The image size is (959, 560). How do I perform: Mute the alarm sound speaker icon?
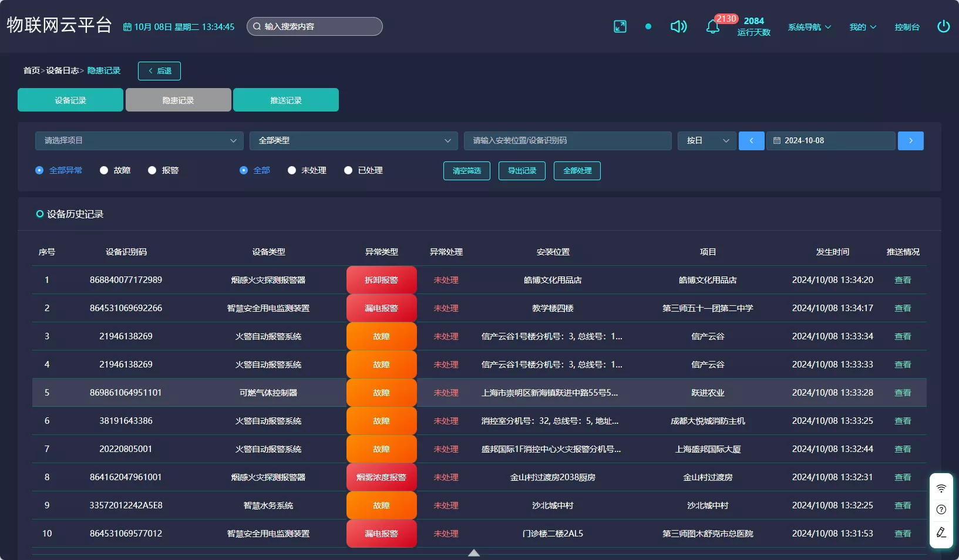pos(678,26)
